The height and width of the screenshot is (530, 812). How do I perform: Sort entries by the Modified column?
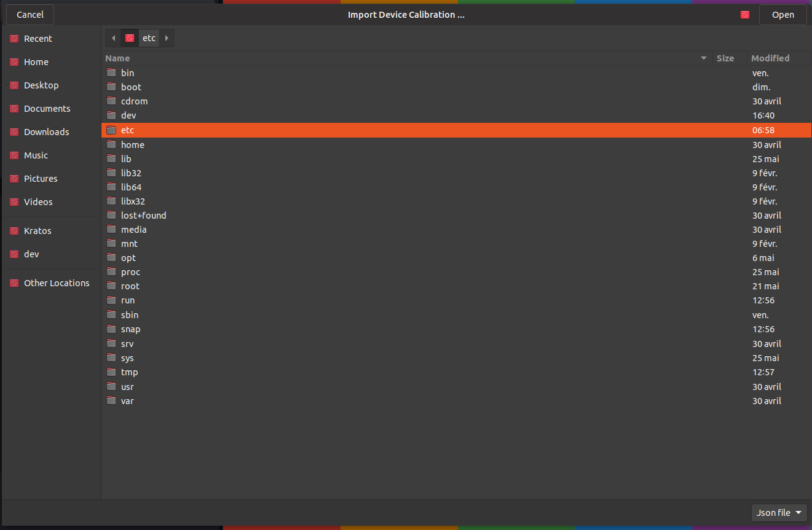pos(770,58)
